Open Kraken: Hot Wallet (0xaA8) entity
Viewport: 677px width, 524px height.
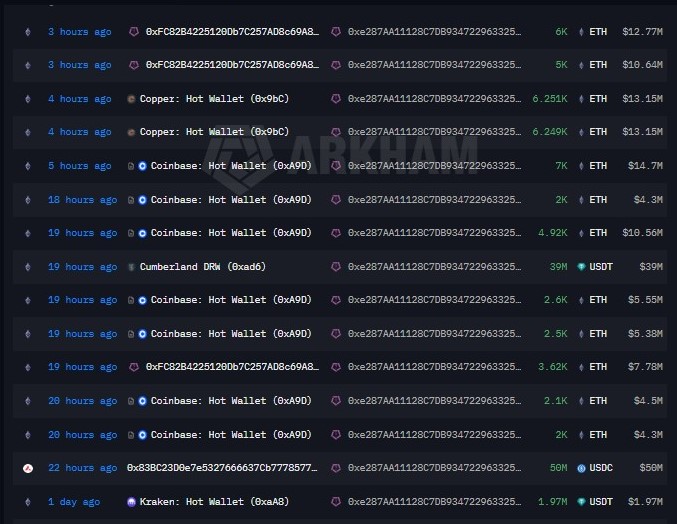tap(214, 502)
